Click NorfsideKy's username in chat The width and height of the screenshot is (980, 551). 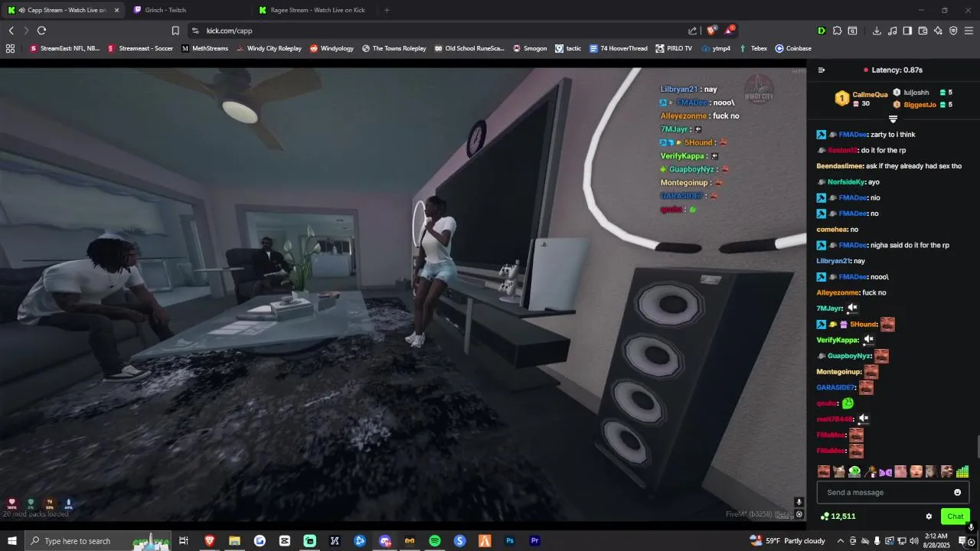[x=846, y=182]
